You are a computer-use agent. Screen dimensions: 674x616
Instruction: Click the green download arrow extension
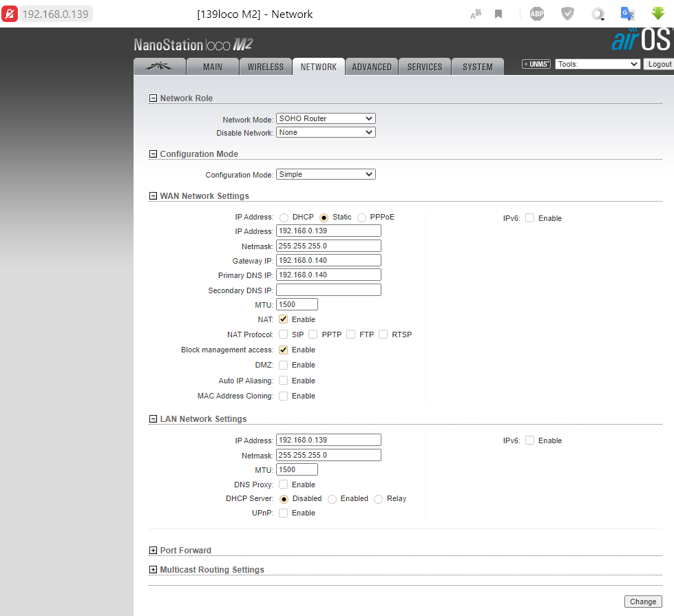click(x=657, y=13)
